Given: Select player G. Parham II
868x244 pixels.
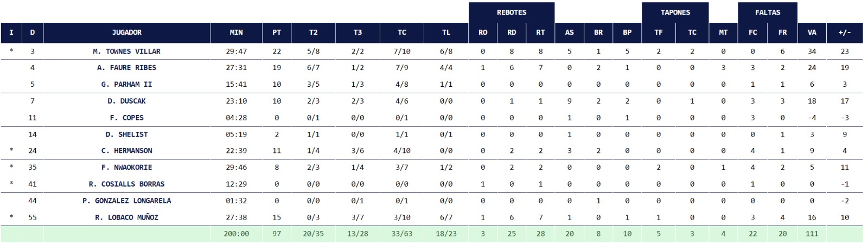Looking at the screenshot, I should [126, 85].
